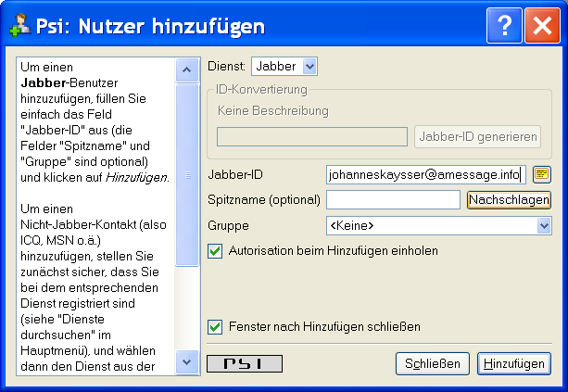Image resolution: width=568 pixels, height=392 pixels.
Task: Click the "Spitzname (optional)" label
Action: [x=264, y=200]
